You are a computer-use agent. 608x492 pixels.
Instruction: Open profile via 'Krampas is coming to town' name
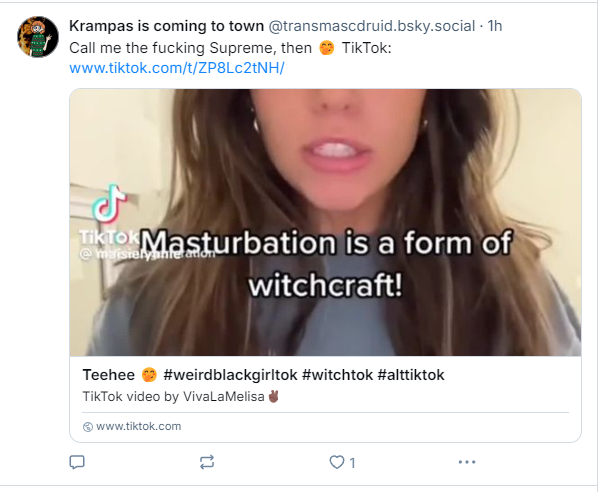166,26
